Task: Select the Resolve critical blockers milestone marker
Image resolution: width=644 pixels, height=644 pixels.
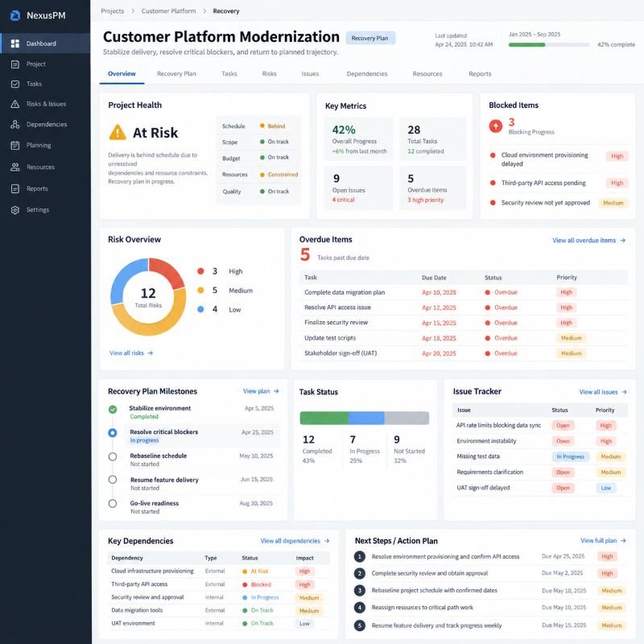Action: coord(113,432)
